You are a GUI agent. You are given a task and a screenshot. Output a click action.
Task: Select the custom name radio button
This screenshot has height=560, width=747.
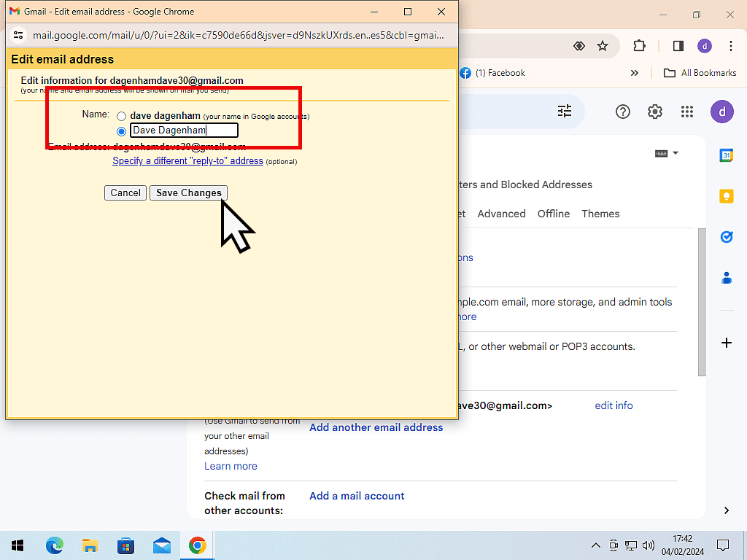click(x=122, y=131)
